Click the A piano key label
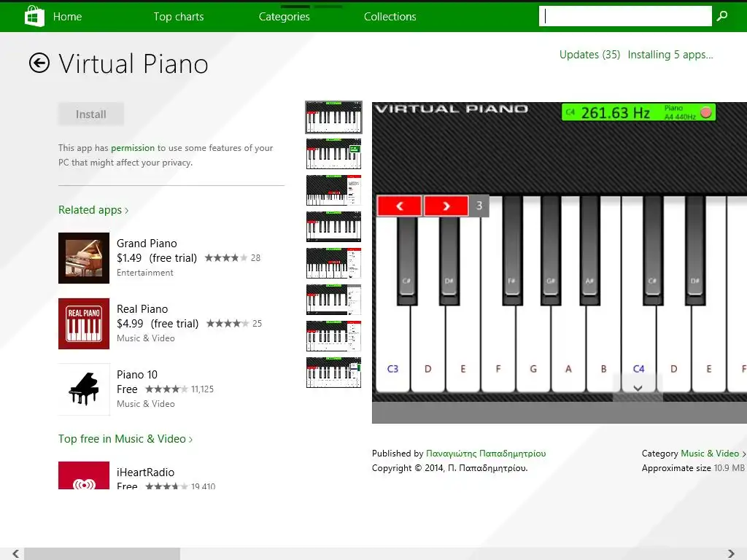This screenshot has height=560, width=747. [x=568, y=368]
